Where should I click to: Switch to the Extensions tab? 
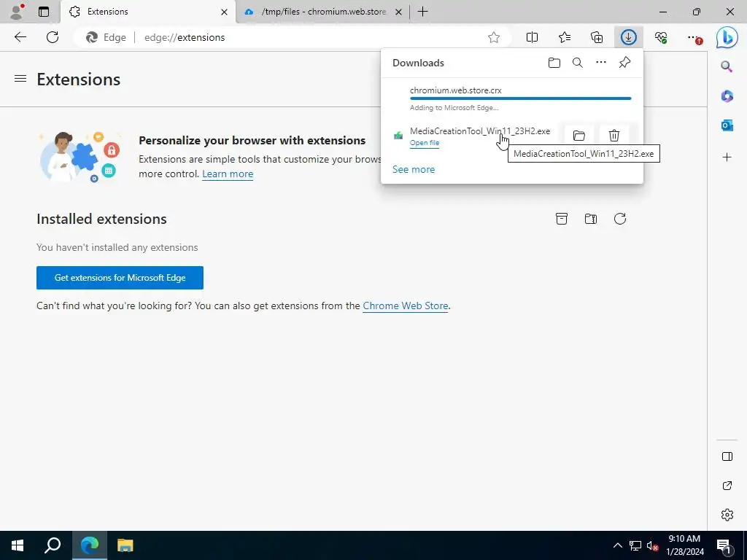point(147,12)
